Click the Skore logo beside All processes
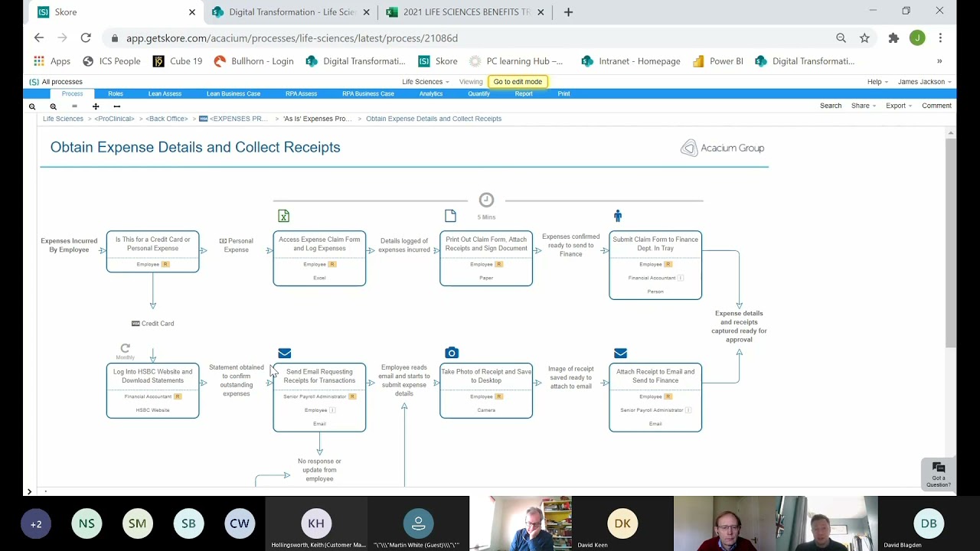980x551 pixels. click(34, 82)
